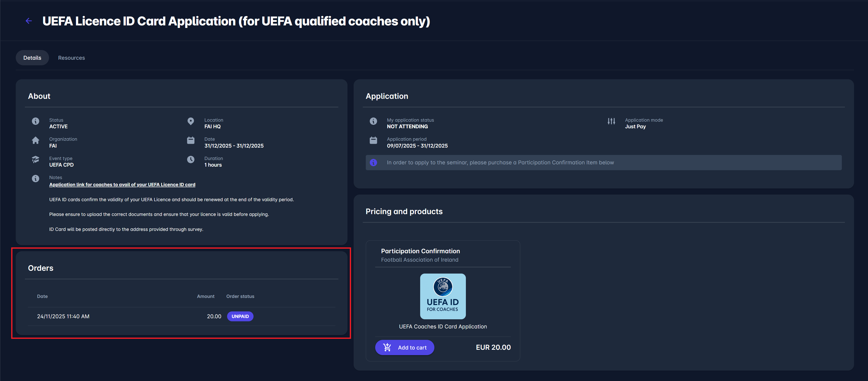Open the 24/11/2025 11:40 AM order row
The image size is (868, 381).
(x=63, y=316)
